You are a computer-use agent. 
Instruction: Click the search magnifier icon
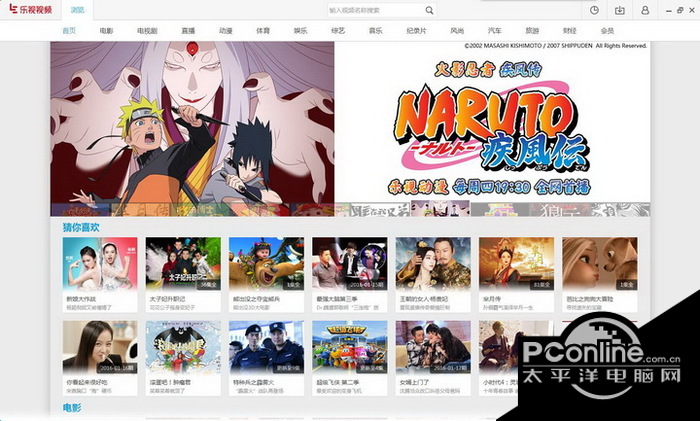tap(429, 10)
